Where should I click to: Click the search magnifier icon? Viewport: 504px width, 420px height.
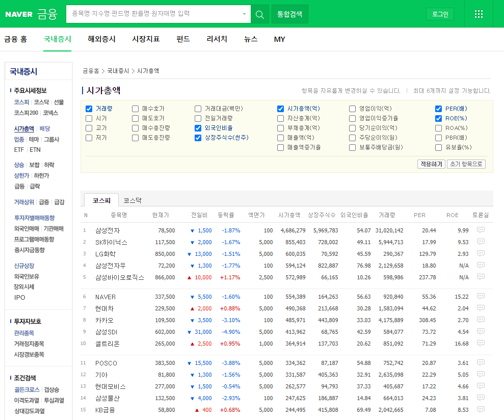click(260, 14)
